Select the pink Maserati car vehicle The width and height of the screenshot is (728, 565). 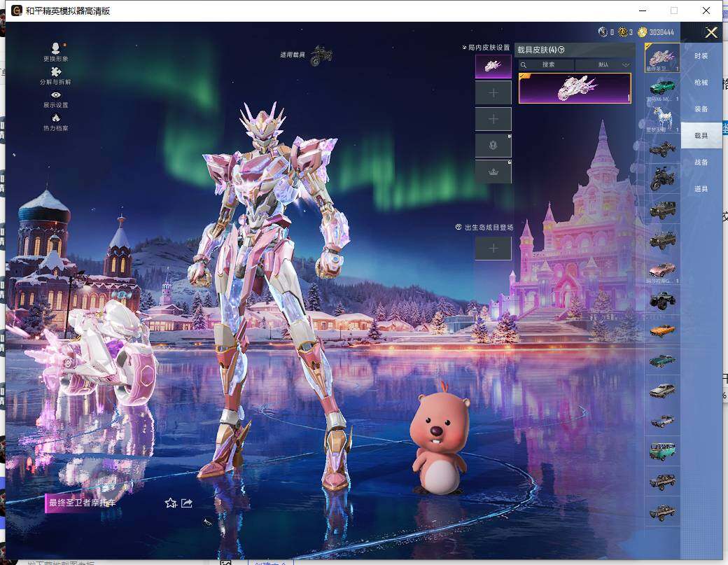(662, 270)
